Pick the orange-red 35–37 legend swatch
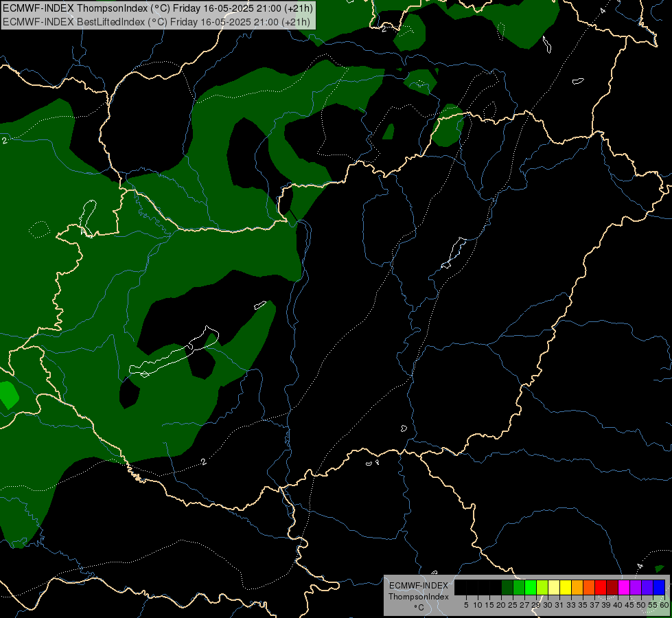This screenshot has height=618, width=672. point(589,587)
